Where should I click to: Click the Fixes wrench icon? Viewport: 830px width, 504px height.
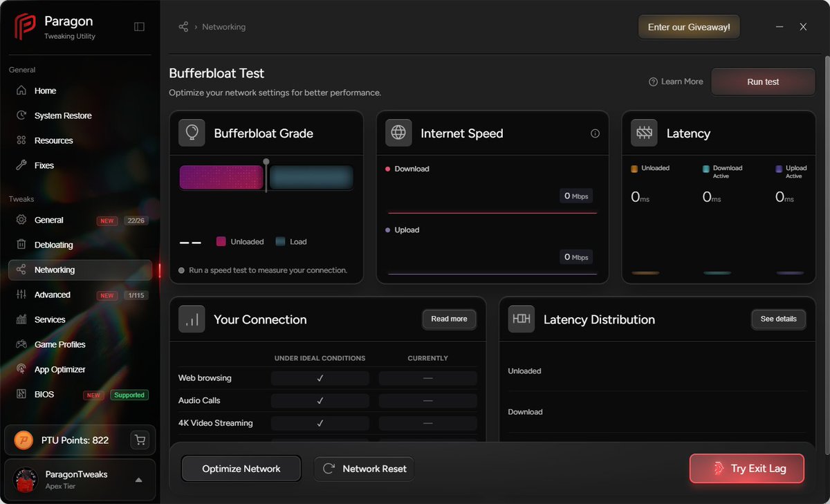click(x=21, y=165)
